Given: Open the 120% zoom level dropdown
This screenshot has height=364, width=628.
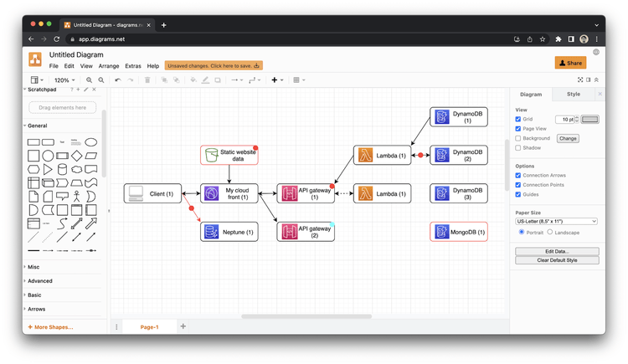Looking at the screenshot, I should click(x=64, y=80).
